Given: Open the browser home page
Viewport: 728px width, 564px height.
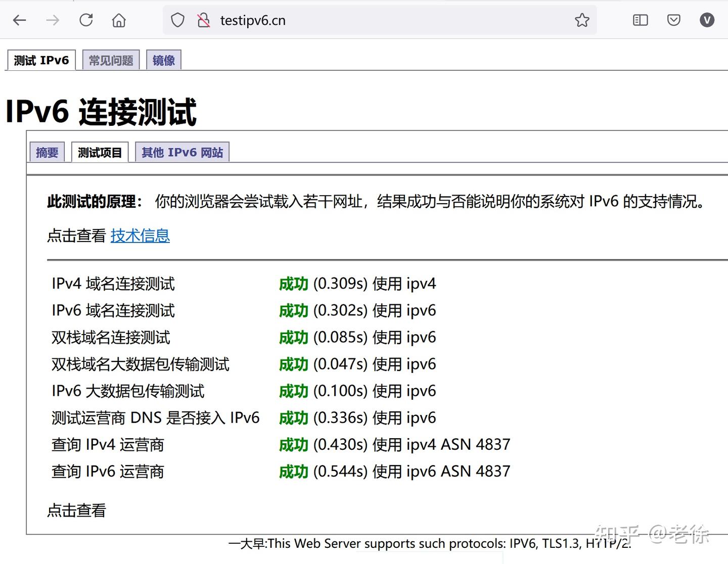Looking at the screenshot, I should tap(119, 20).
